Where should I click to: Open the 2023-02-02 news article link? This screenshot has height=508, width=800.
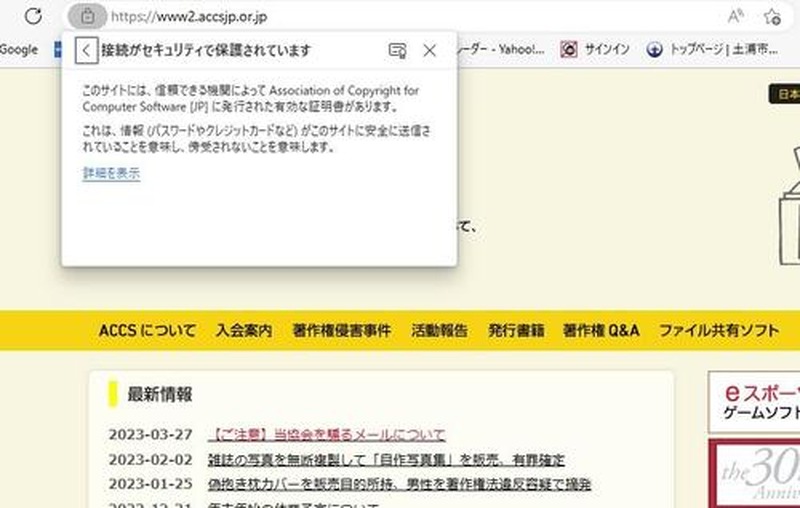tap(386, 460)
